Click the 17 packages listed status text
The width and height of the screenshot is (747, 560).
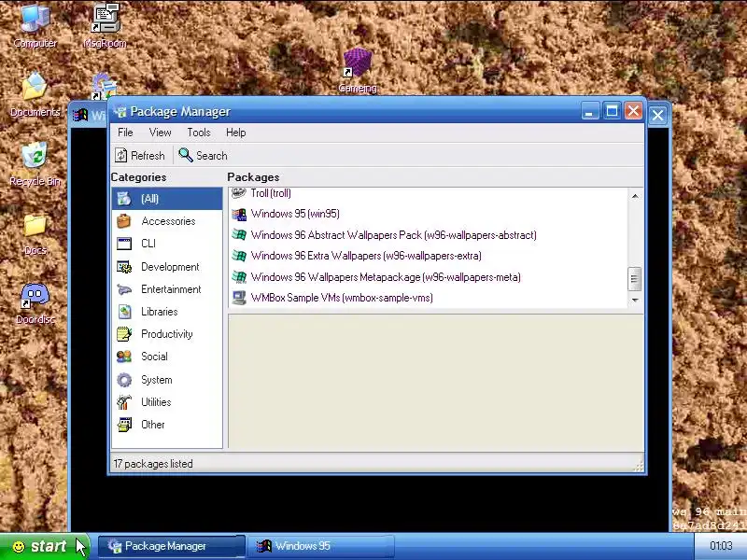pyautogui.click(x=153, y=464)
